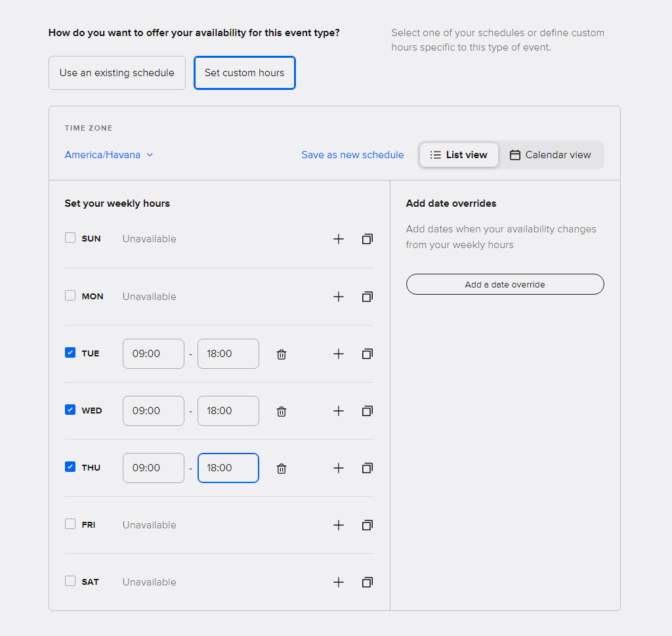Viewport: 672px width, 636px height.
Task: Delete Wednesday's time interval with trash icon
Action: pyautogui.click(x=282, y=412)
